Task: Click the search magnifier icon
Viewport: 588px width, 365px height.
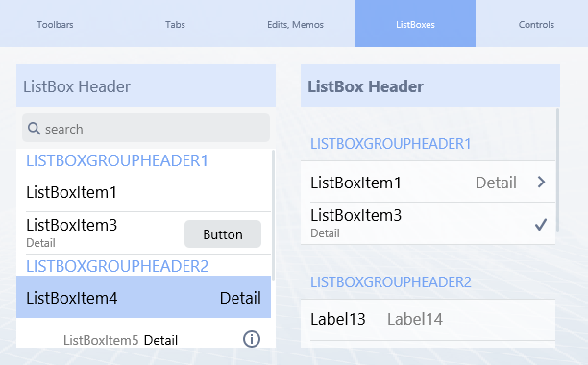Action: coord(35,129)
